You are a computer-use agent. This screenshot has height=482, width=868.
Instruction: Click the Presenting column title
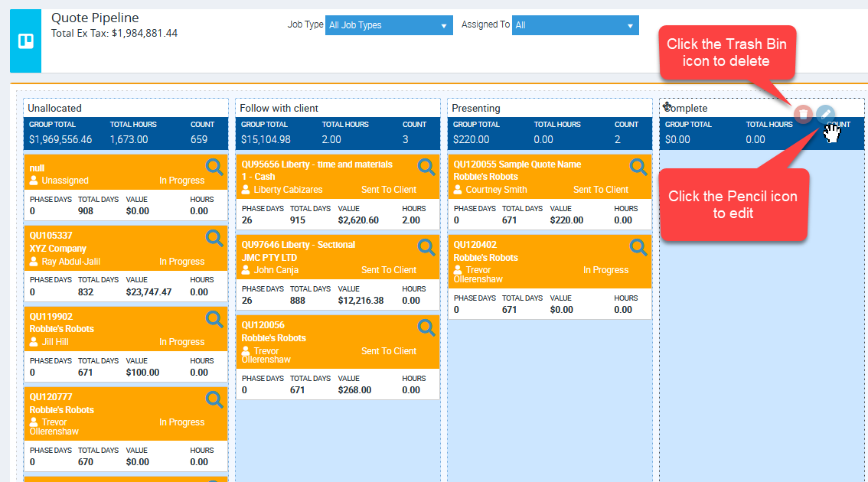tap(475, 109)
